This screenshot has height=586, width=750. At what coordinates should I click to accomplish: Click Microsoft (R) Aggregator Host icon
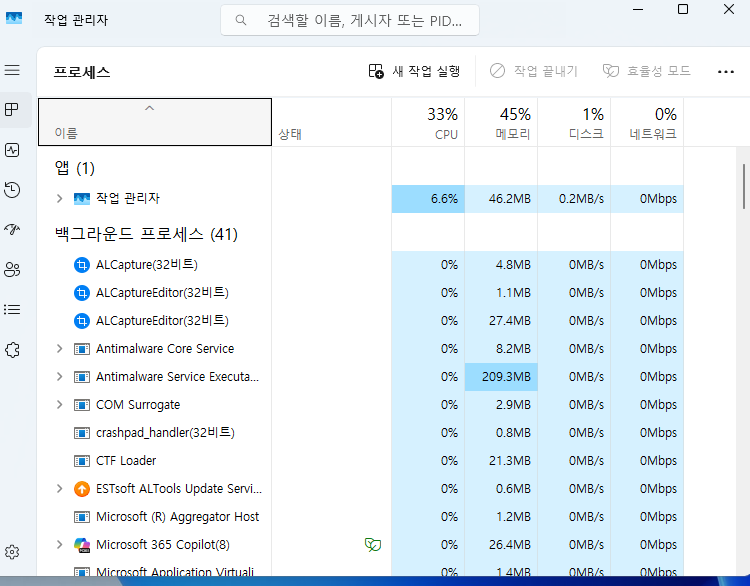click(82, 517)
